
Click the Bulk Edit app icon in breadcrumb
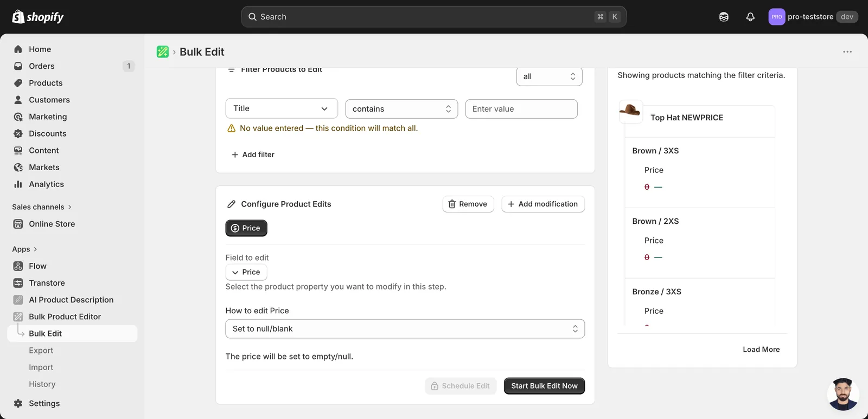coord(163,51)
